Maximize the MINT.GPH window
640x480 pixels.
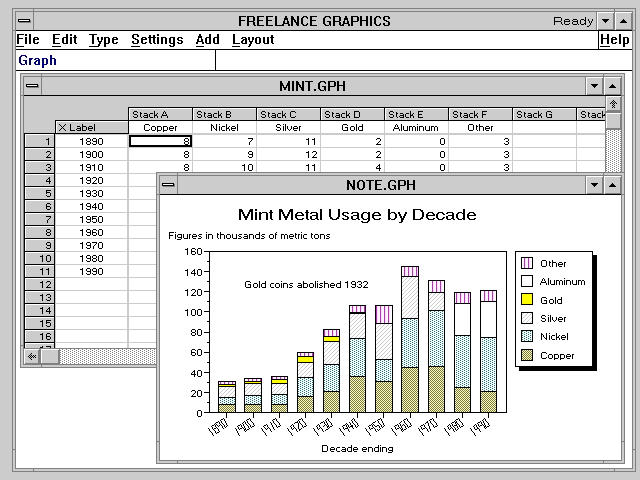[612, 86]
